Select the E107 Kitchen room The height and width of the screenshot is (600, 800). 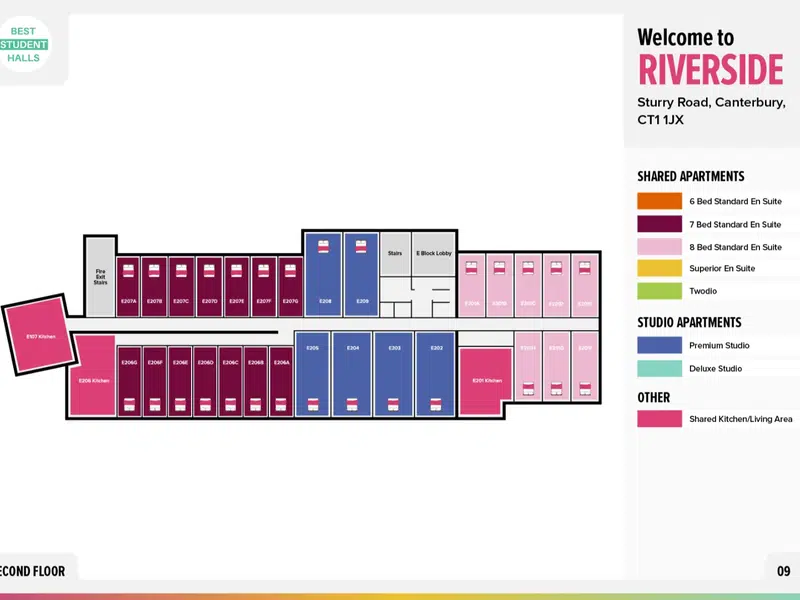pyautogui.click(x=40, y=335)
